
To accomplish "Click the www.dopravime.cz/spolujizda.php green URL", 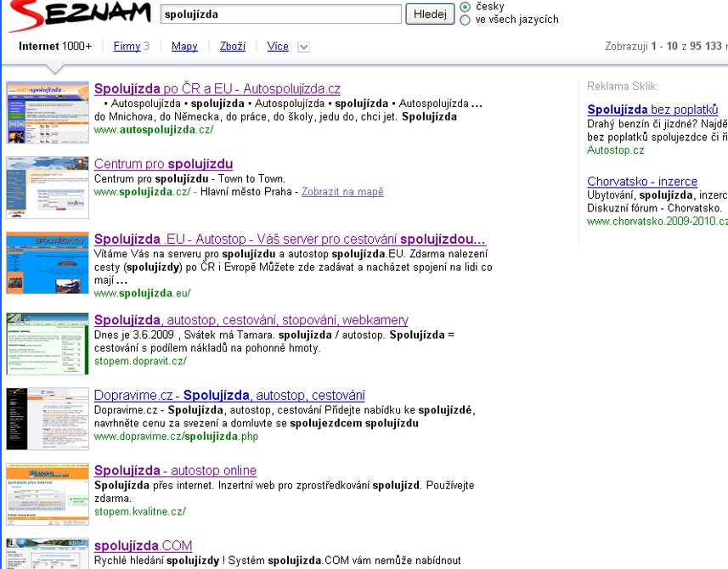I will [176, 437].
